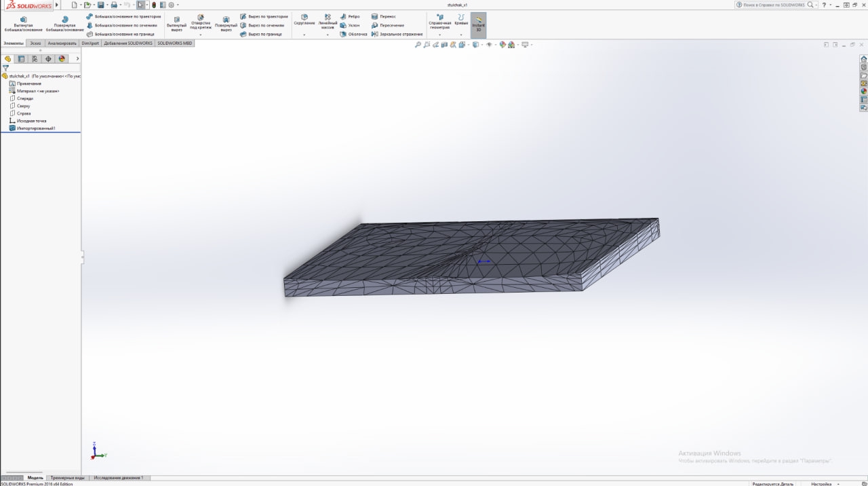This screenshot has width=868, height=486.
Task: Switch to the Элементы tab
Action: (x=14, y=43)
